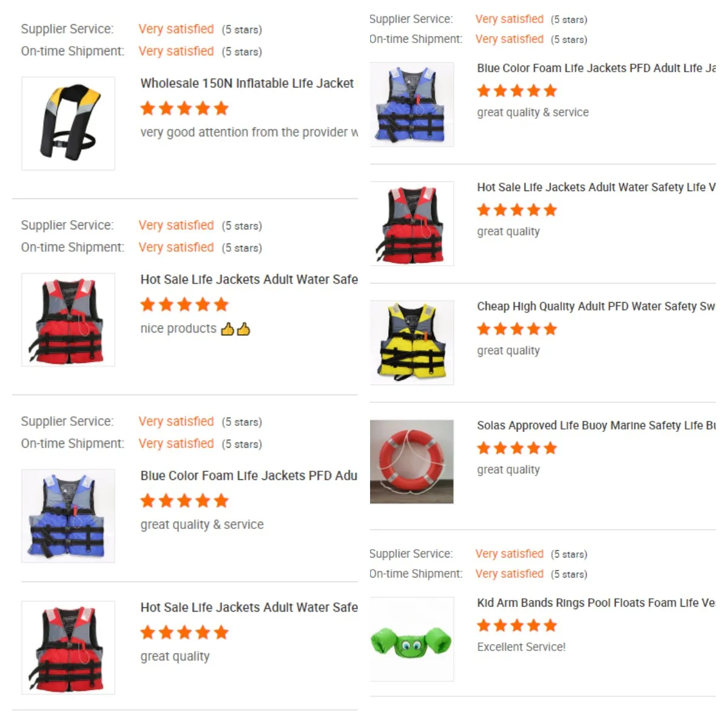The image size is (728, 728).
Task: Click Solas Approved Life Buoy Marine Safety link
Action: tap(596, 425)
